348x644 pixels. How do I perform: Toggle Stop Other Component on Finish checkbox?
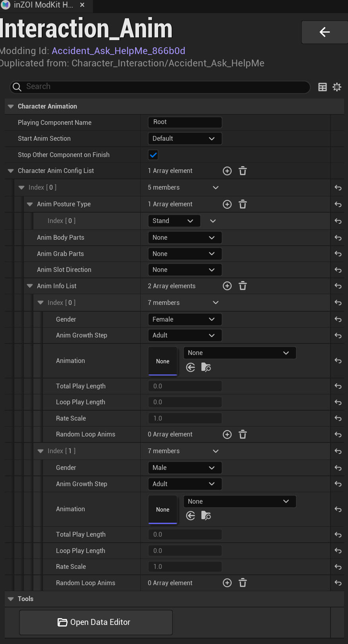(x=153, y=155)
